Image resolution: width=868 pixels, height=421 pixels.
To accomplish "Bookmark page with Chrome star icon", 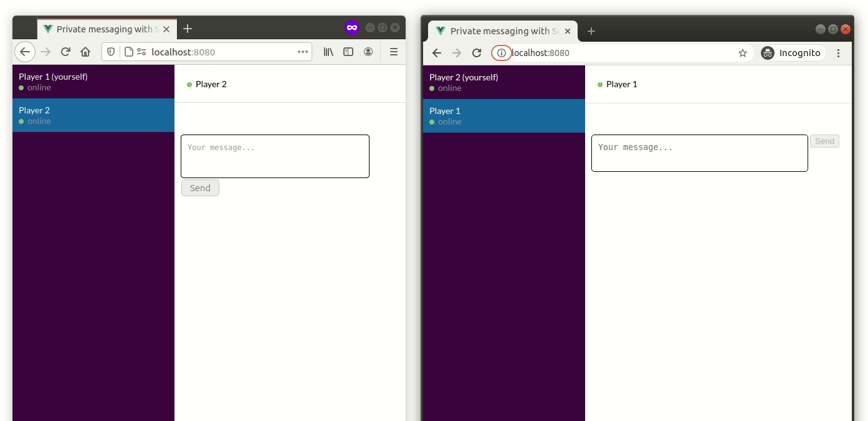I will pos(742,53).
